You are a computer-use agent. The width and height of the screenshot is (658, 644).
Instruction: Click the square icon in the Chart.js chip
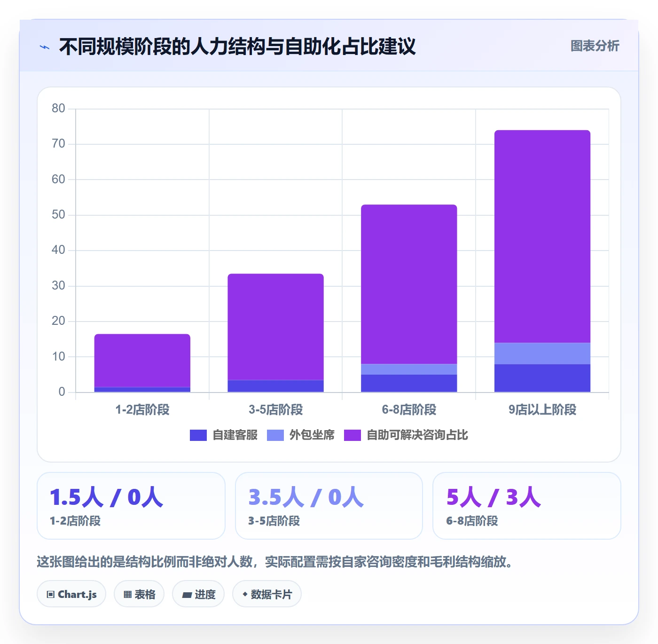coord(51,595)
